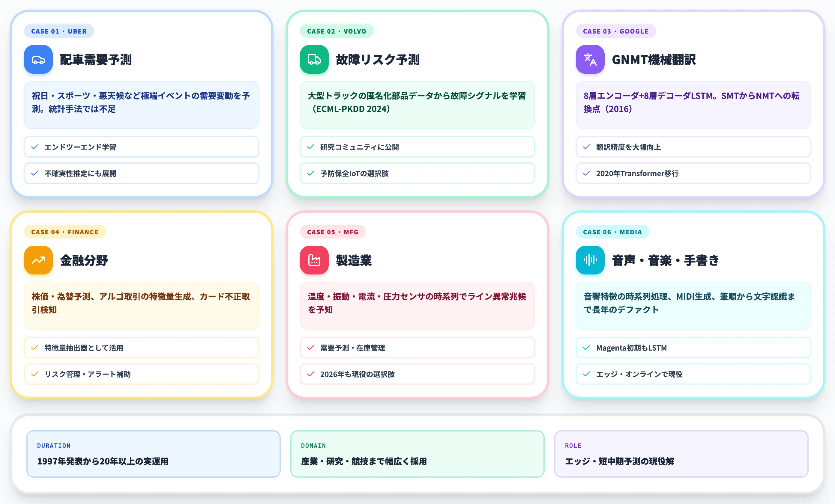Viewport: 835px width, 504px height.
Task: Click the 予防保全IoTの選択肢 row text
Action: coord(355,173)
